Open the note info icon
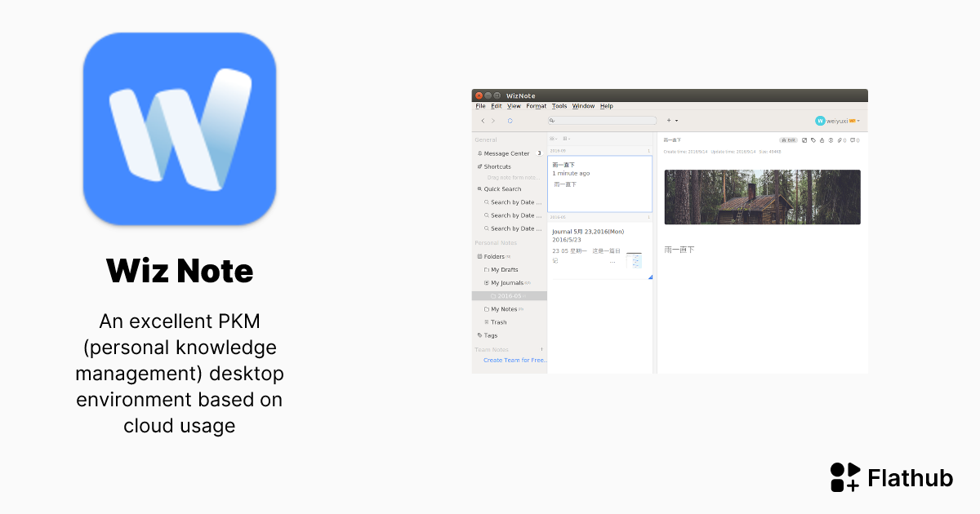 coord(831,140)
